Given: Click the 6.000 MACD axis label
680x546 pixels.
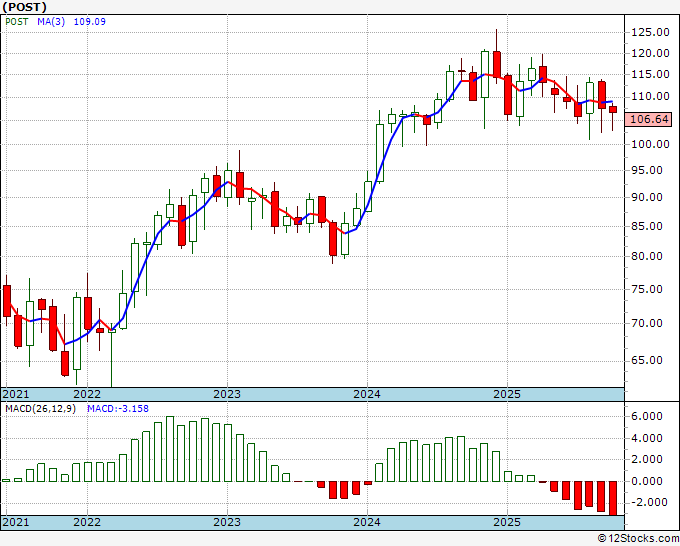Looking at the screenshot, I should 647,416.
